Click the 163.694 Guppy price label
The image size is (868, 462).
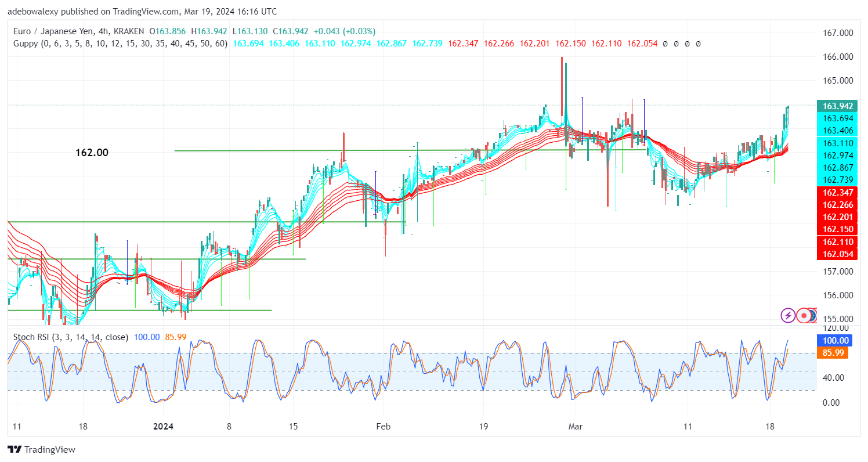[x=837, y=118]
